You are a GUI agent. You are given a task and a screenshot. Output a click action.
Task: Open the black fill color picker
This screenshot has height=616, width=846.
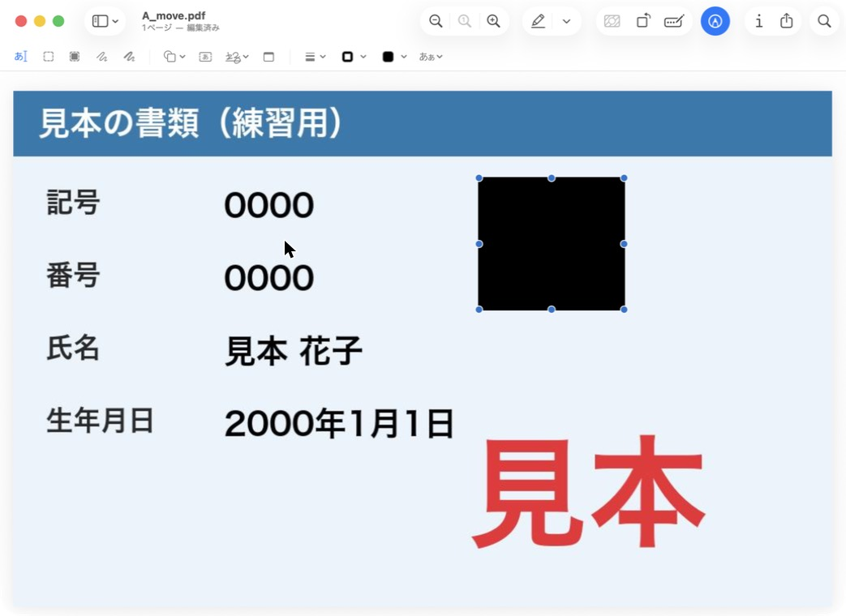[x=394, y=57]
